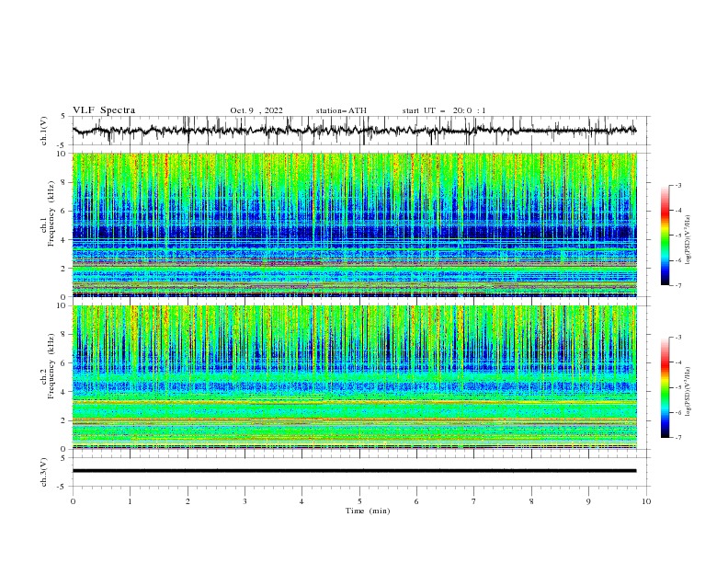The height and width of the screenshot is (563, 728).
Task: Click the "-7" tick on ch.1 colorbar
Action: pos(678,286)
